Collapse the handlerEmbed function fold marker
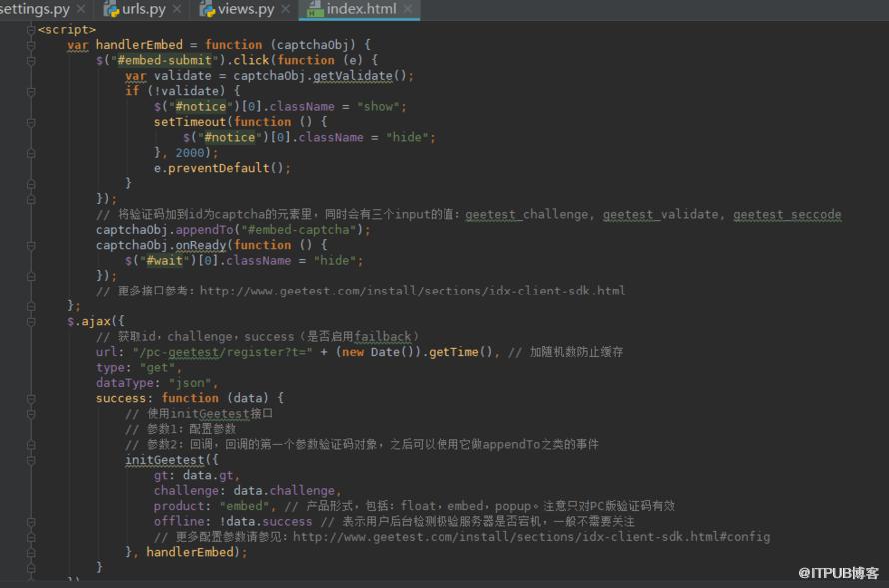This screenshot has width=889, height=588. pos(31,45)
